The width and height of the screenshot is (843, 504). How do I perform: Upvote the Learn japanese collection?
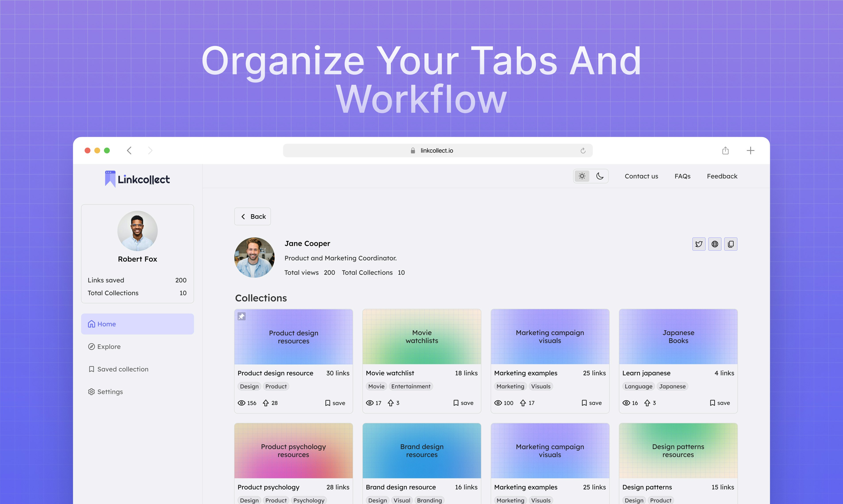click(x=647, y=403)
